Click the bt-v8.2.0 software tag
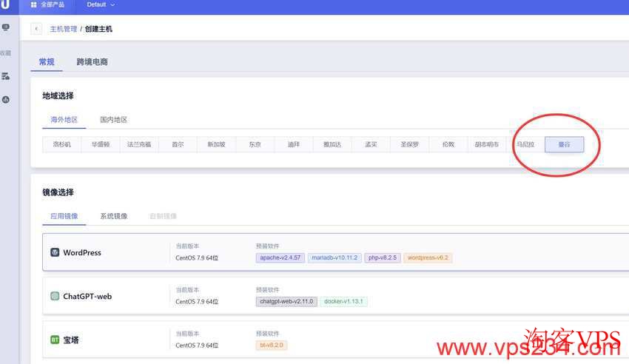Screen dimensions: 629x364 [271, 345]
